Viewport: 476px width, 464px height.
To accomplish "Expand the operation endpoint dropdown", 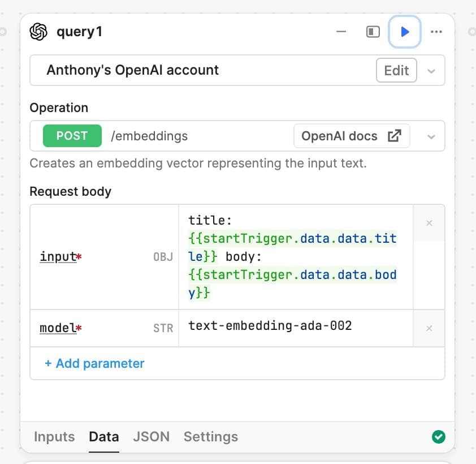I will 431,136.
